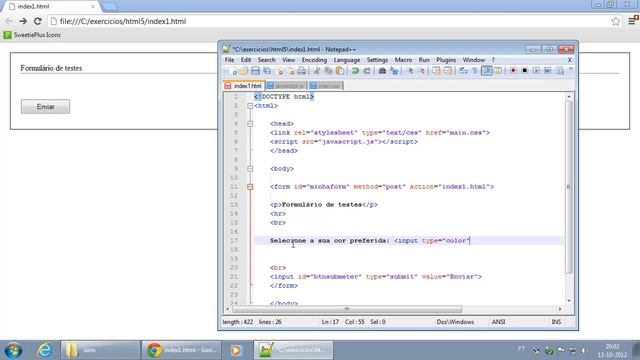Click the Enviar button on the web page
The width and height of the screenshot is (640, 360).
tap(45, 107)
